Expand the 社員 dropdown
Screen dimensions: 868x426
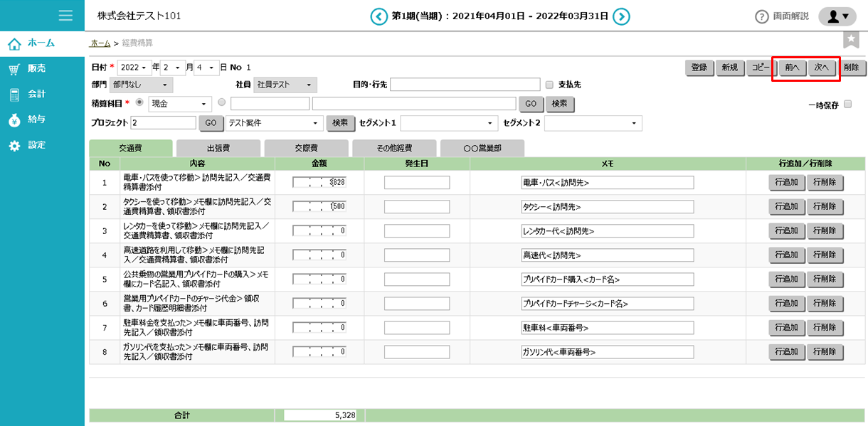[286, 85]
